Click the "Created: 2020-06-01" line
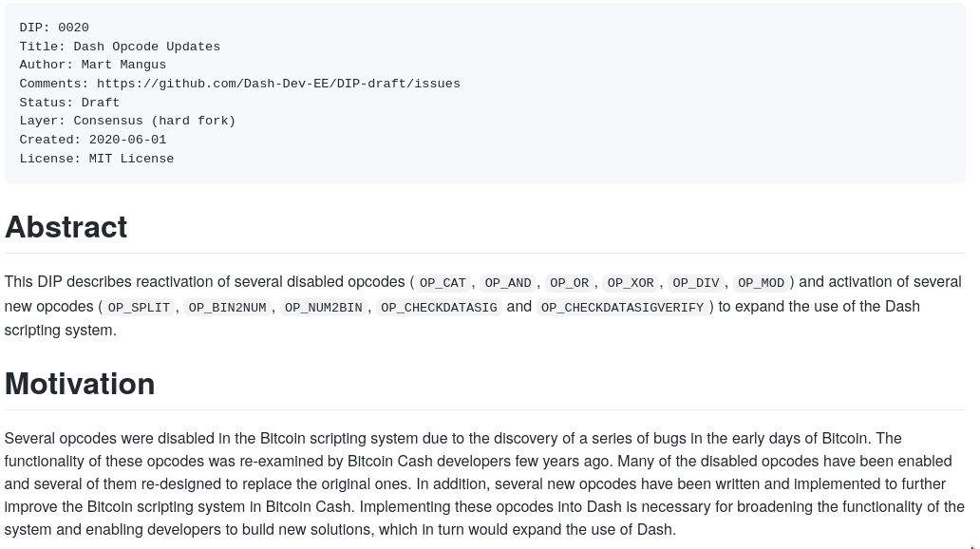 coord(92,140)
